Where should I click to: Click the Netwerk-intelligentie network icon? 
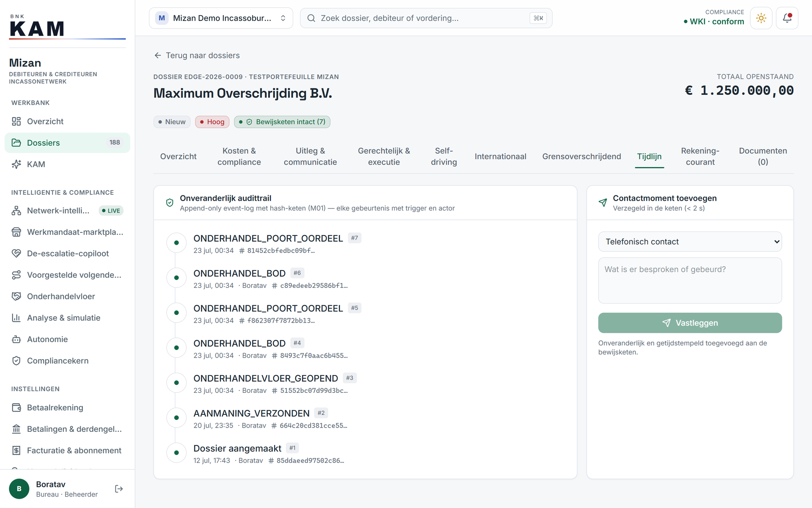tap(16, 211)
